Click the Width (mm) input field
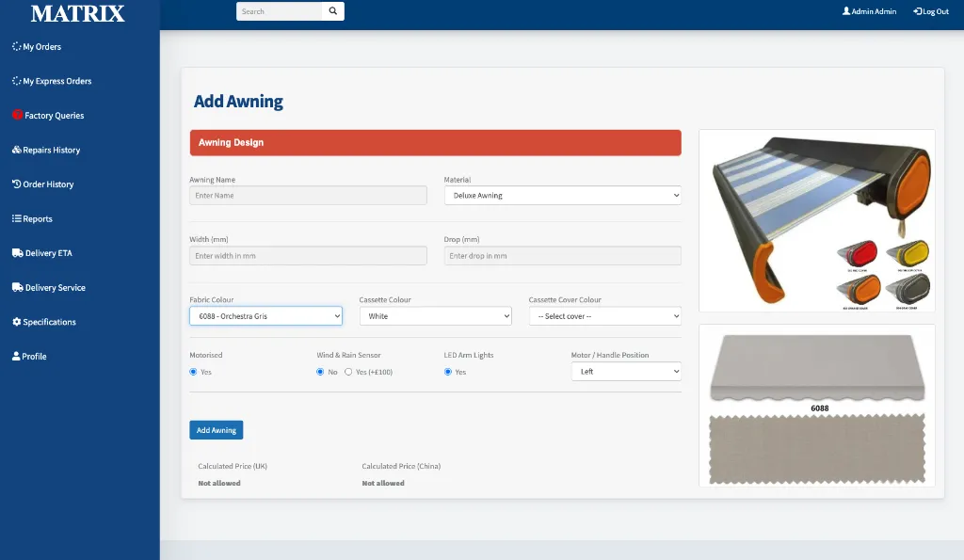 [308, 256]
